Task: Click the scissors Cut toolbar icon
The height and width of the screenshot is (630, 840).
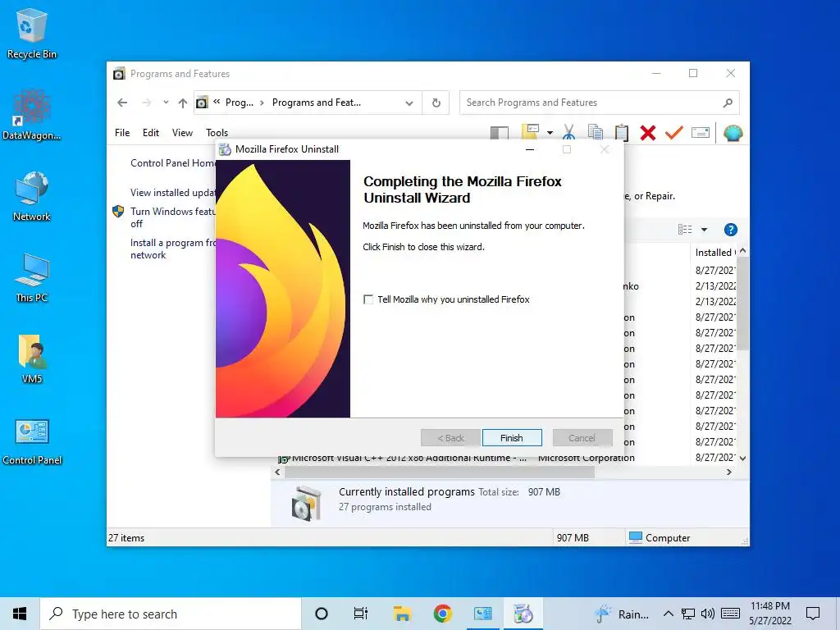Action: point(569,132)
